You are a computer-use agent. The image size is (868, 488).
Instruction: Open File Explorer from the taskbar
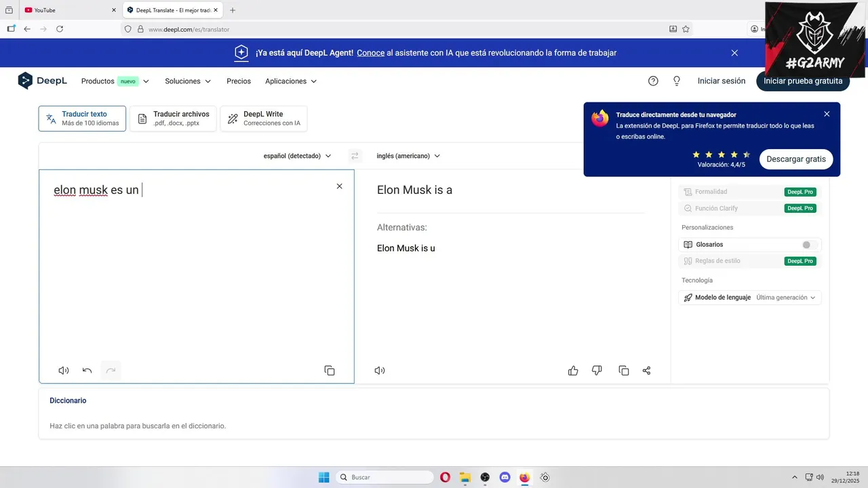click(465, 477)
